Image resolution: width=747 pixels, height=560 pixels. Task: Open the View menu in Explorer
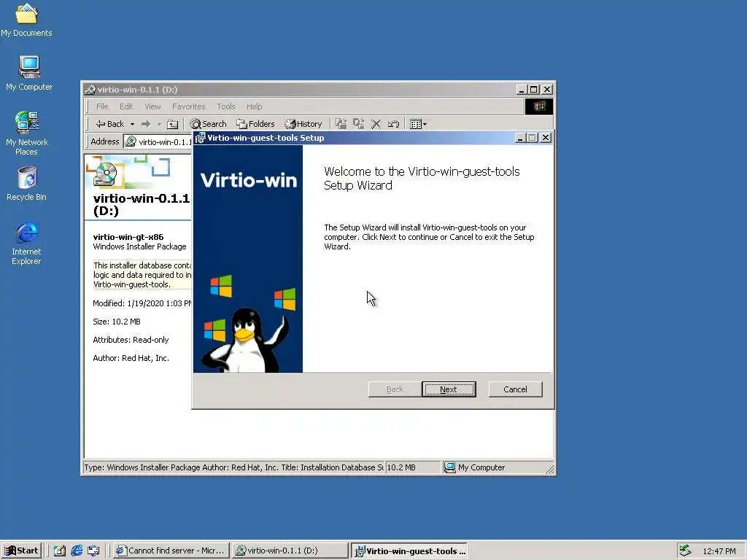(x=152, y=106)
